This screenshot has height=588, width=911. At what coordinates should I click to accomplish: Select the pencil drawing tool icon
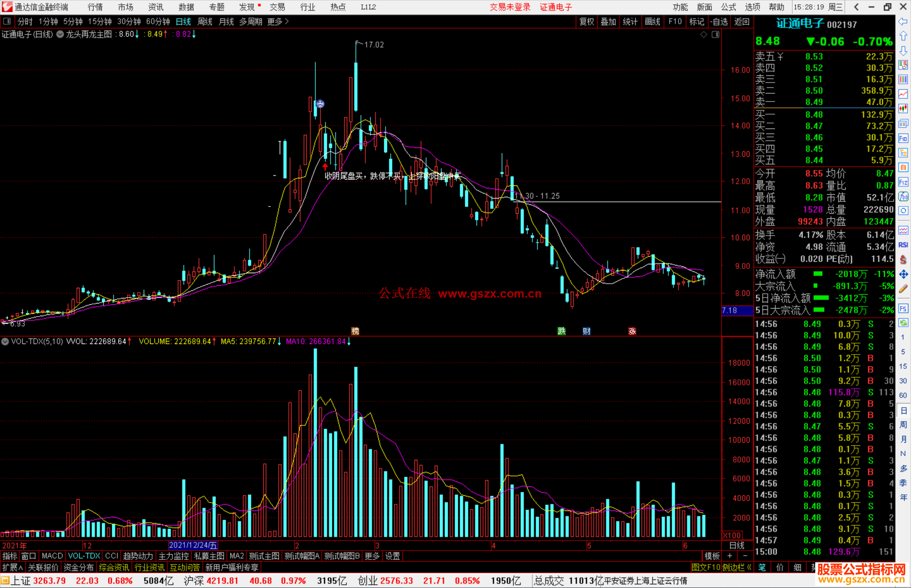903,289
